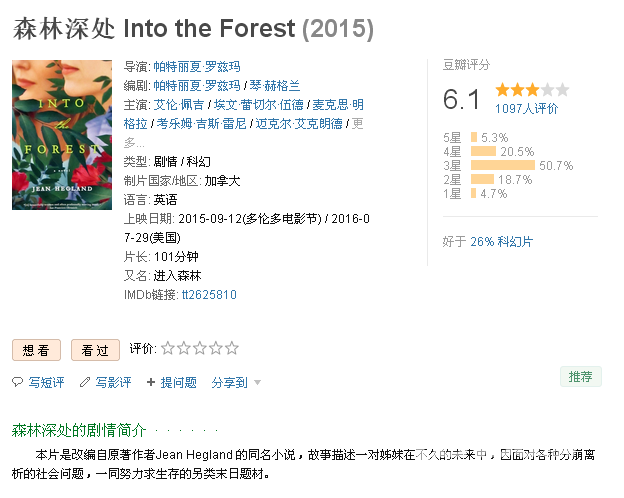Open director 帕特丽夏·罗兹玛 page
This screenshot has width=624, height=498.
197,66
